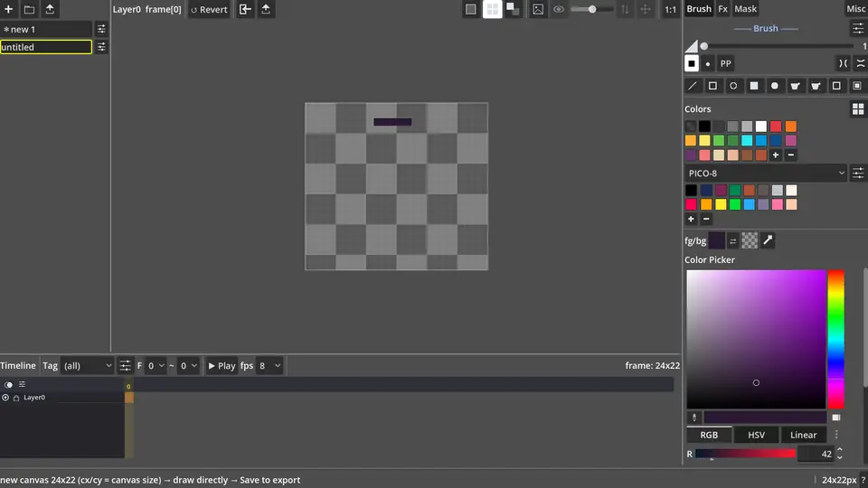Open the timeline settings sliders icon
The height and width of the screenshot is (488, 868).
pyautogui.click(x=125, y=366)
